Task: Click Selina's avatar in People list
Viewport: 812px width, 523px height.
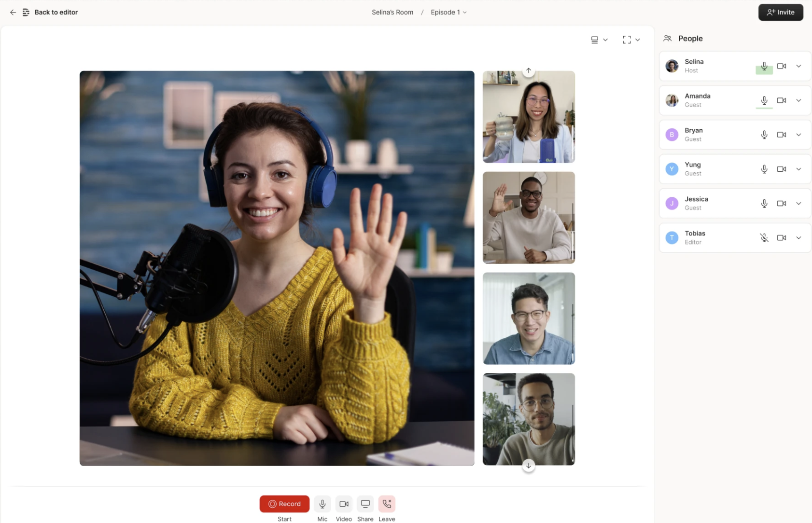Action: pos(672,66)
